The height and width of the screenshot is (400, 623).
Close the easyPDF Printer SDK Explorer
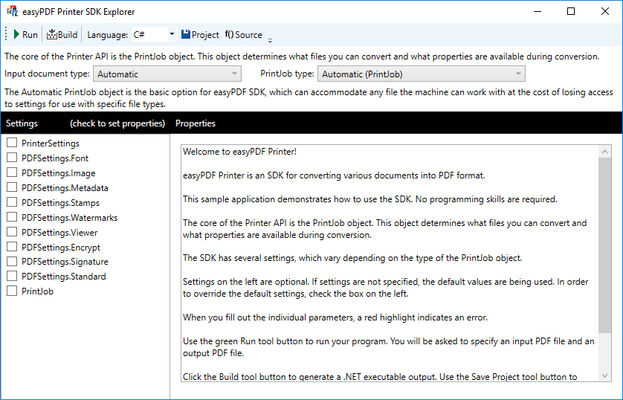pos(605,11)
